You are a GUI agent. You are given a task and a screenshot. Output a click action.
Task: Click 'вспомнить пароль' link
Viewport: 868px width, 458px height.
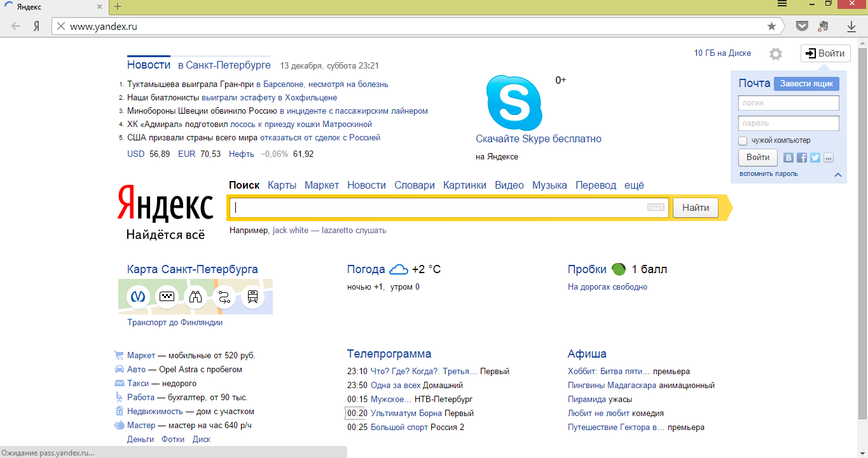click(769, 174)
